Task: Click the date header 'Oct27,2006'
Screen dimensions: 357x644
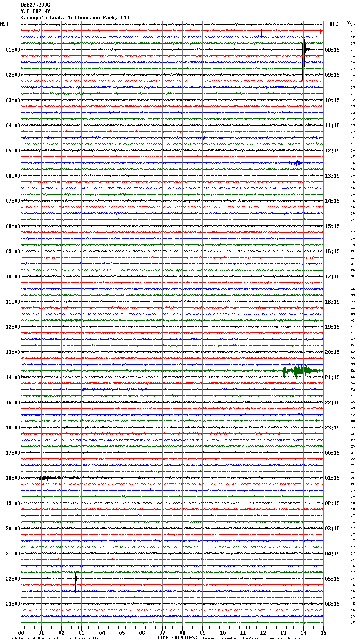Action: coord(35,5)
